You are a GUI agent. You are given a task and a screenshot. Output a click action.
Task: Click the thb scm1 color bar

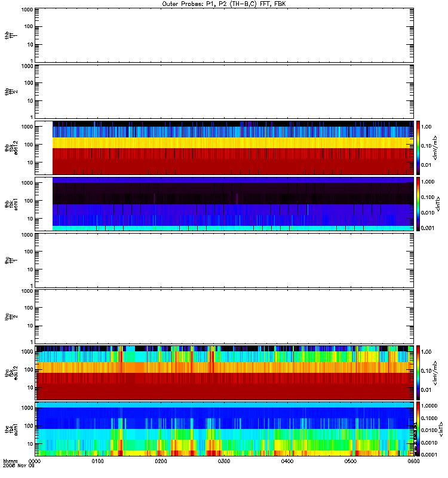point(418,204)
